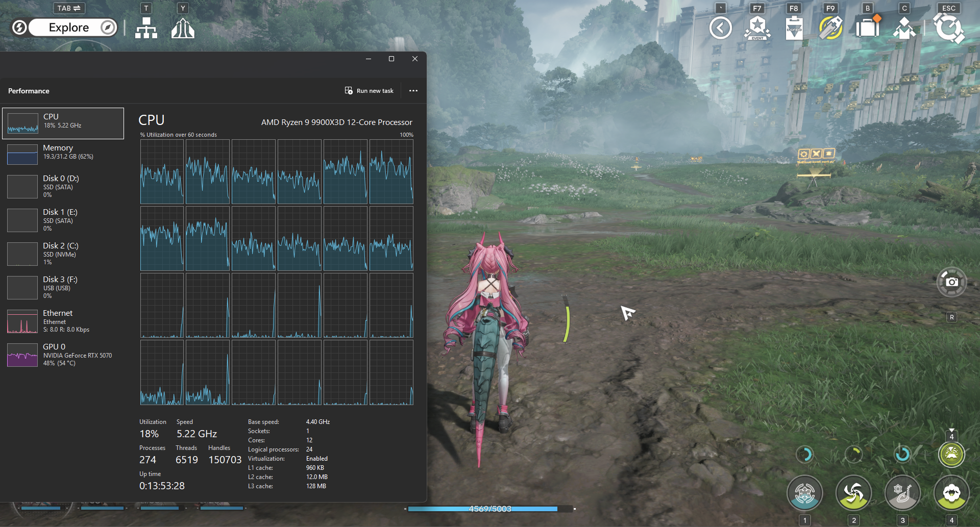
Task: Click the handles count 150703
Action: pyautogui.click(x=225, y=460)
